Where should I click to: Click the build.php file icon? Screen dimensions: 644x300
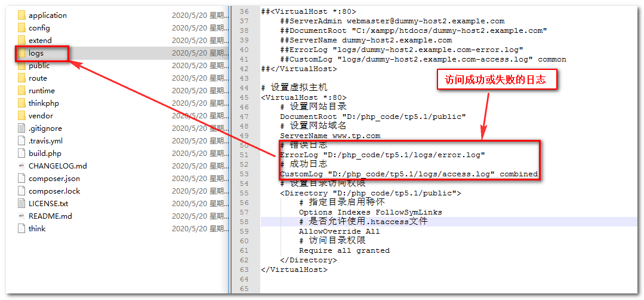point(21,154)
